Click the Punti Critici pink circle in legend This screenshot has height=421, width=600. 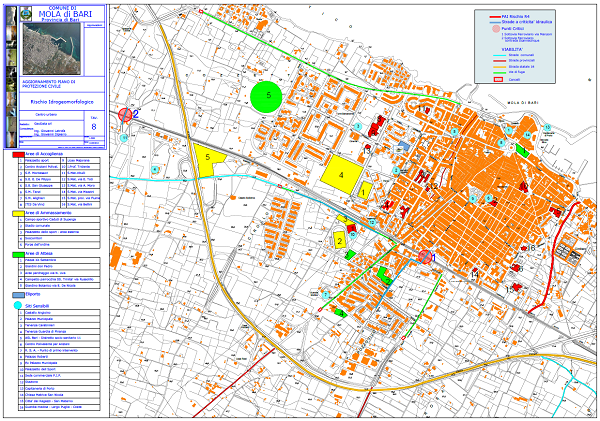pos(497,29)
